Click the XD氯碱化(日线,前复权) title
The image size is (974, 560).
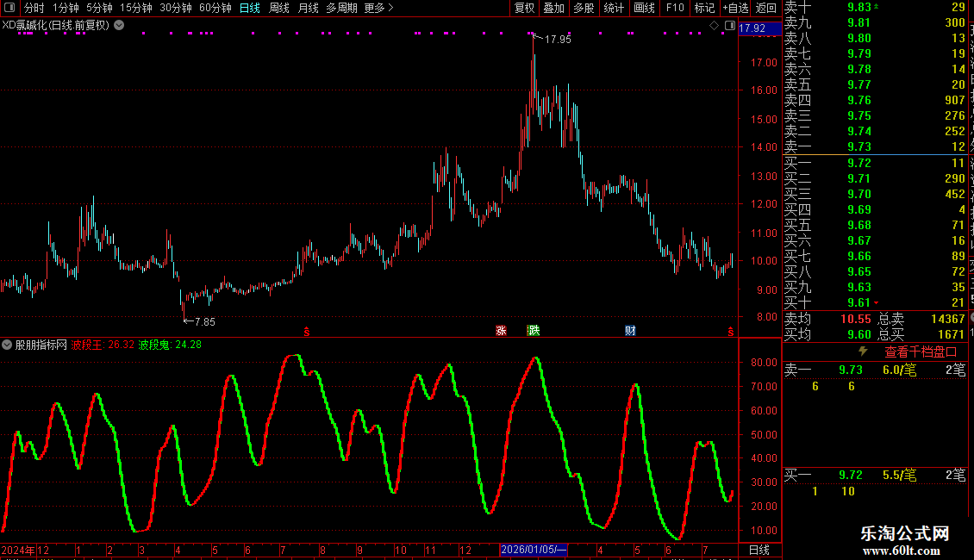tap(56, 26)
